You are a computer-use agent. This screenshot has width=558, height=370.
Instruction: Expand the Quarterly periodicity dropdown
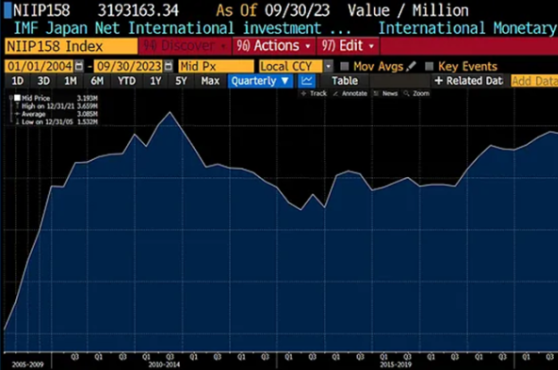point(260,81)
